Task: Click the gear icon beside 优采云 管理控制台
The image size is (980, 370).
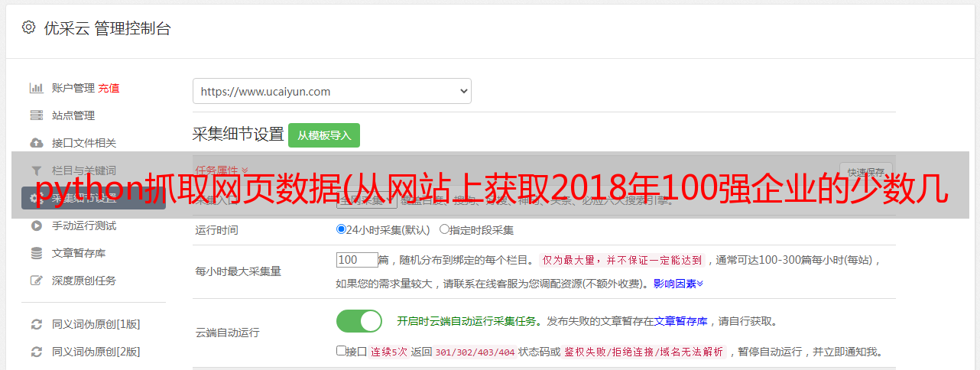Action: (x=28, y=28)
